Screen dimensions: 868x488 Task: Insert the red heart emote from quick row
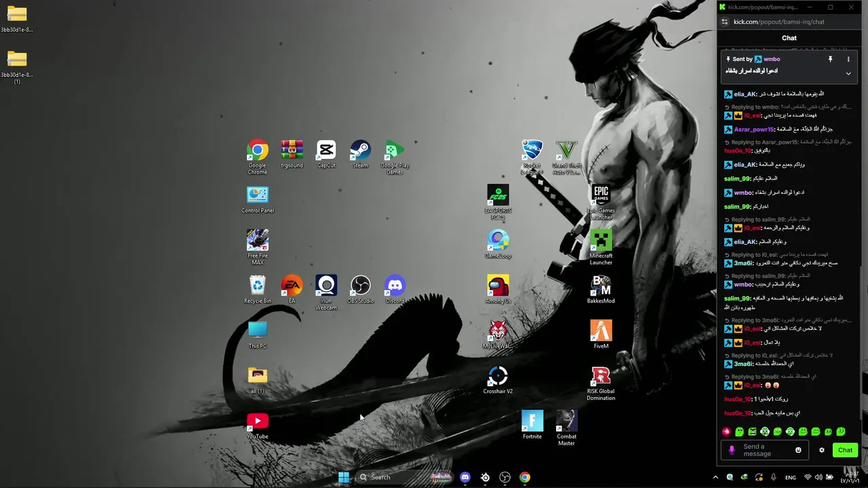point(726,432)
